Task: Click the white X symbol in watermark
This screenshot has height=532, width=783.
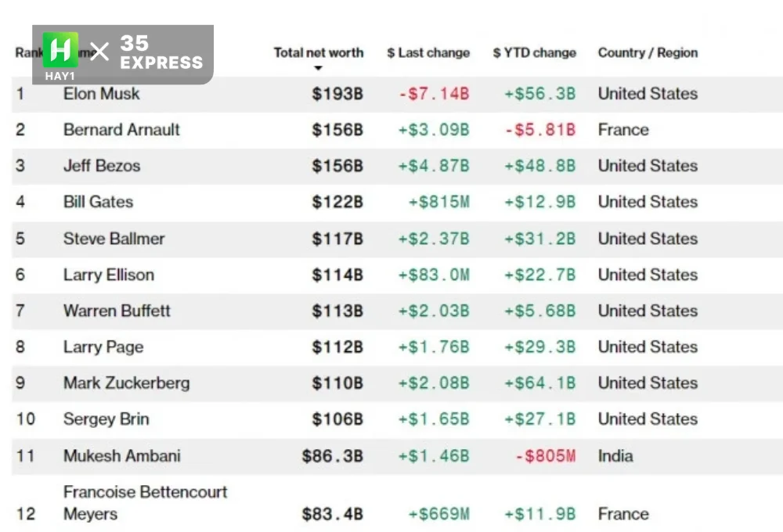Action: coord(99,52)
